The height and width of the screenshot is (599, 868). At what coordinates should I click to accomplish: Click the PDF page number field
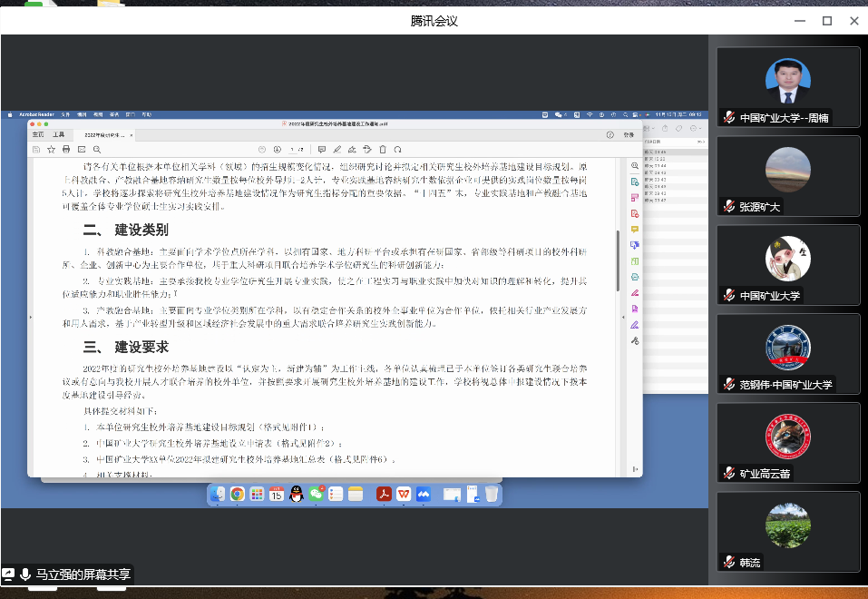(x=294, y=149)
